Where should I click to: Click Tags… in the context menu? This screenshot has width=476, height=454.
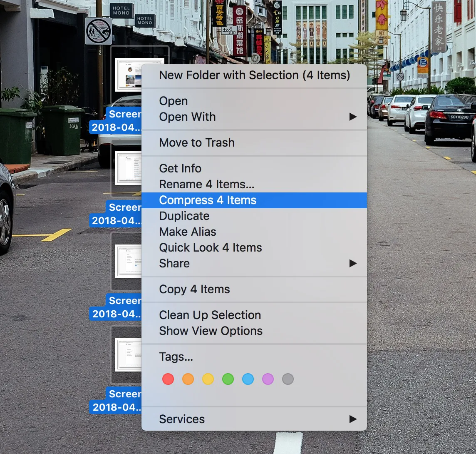coord(254,357)
